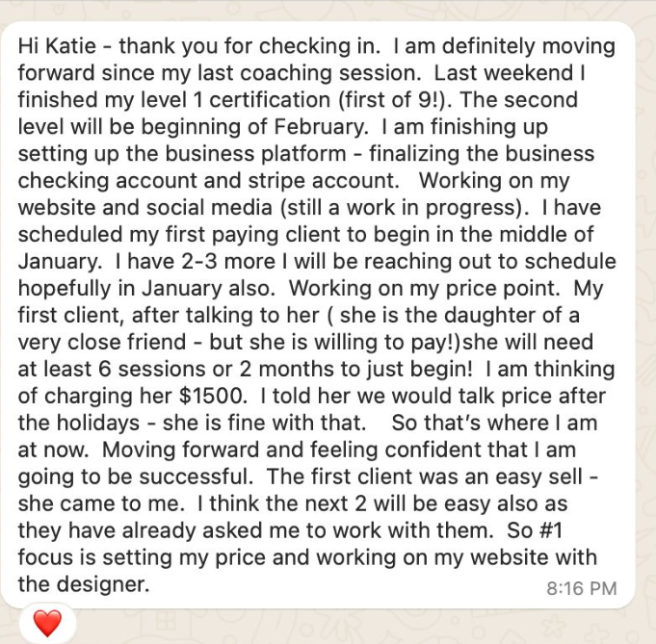Click the word daughter in the message
The width and height of the screenshot is (656, 644).
[x=512, y=342]
